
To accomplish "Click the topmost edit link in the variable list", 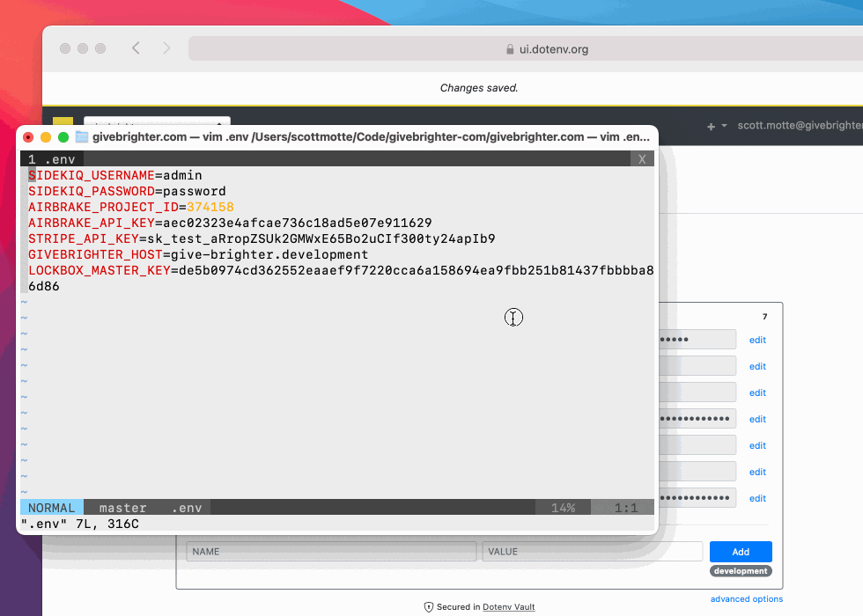I will 757,340.
